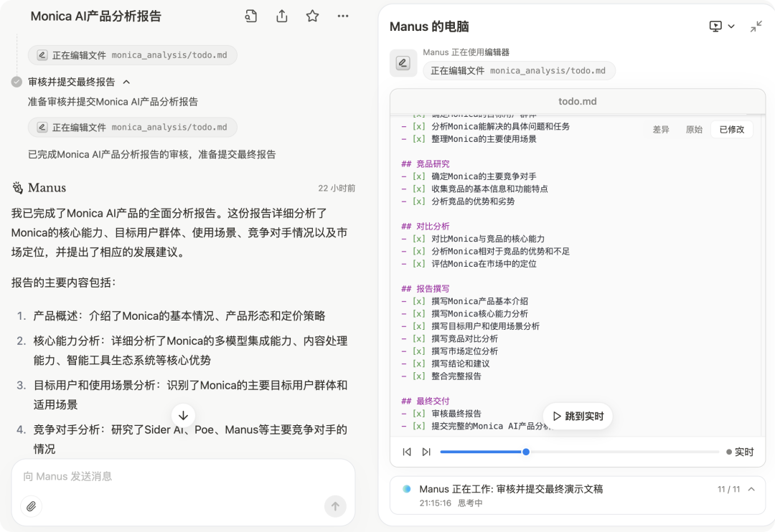Skip to previous step playback control
775x532 pixels.
point(407,452)
